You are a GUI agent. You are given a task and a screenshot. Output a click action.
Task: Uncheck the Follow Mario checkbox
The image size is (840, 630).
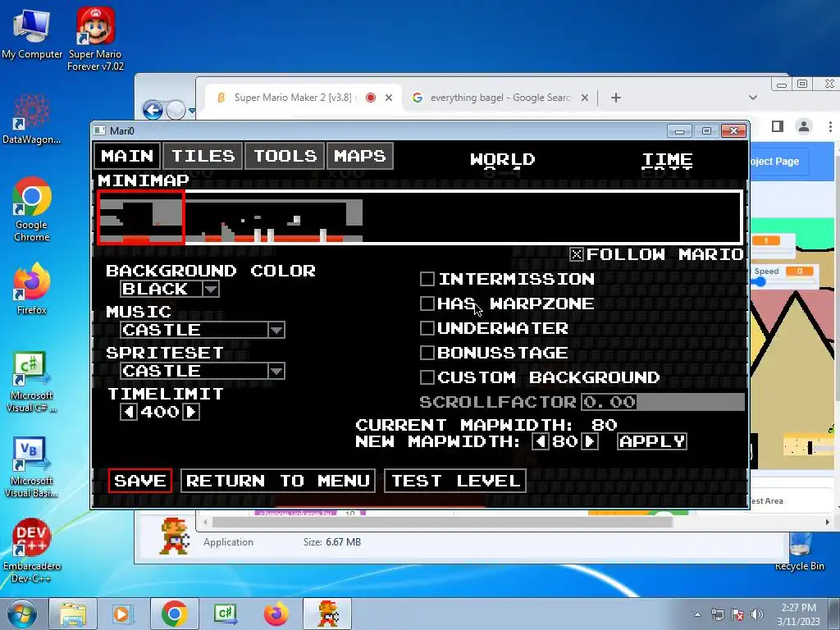coord(577,254)
